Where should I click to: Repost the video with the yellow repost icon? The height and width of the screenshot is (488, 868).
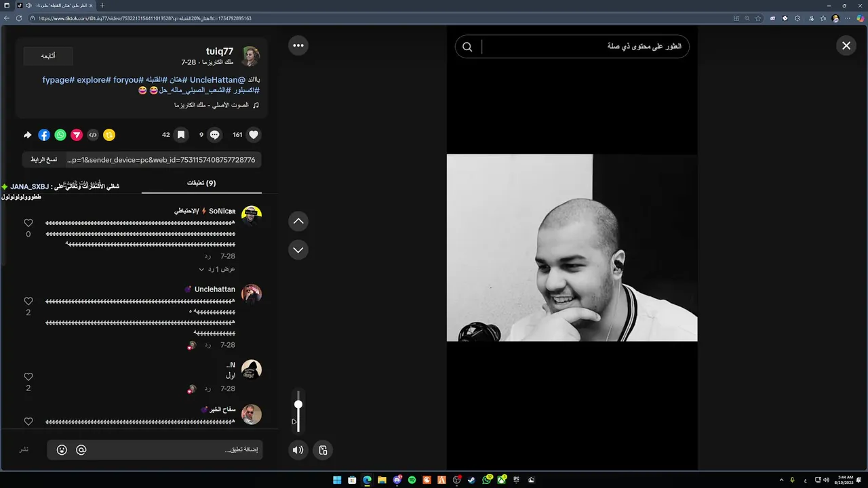tap(109, 135)
